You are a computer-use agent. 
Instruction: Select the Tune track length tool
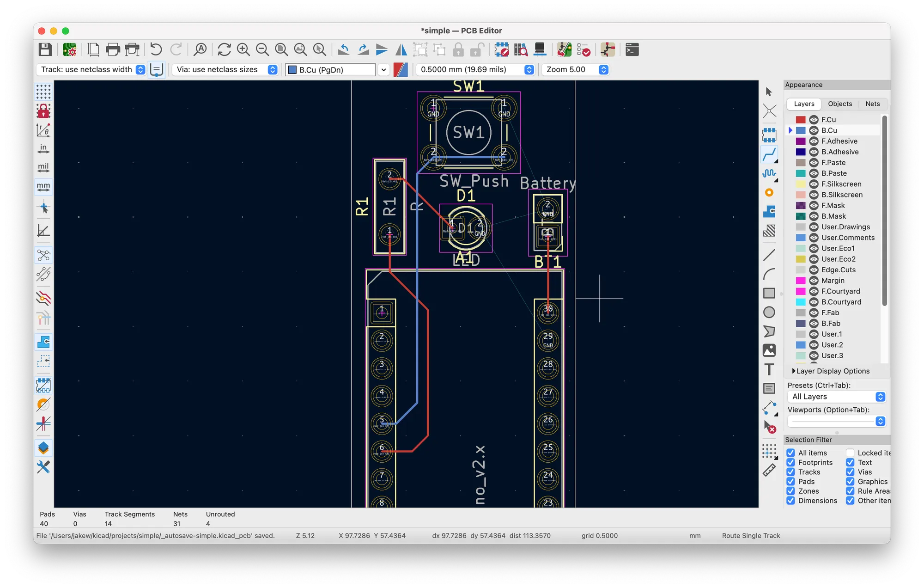pyautogui.click(x=769, y=173)
